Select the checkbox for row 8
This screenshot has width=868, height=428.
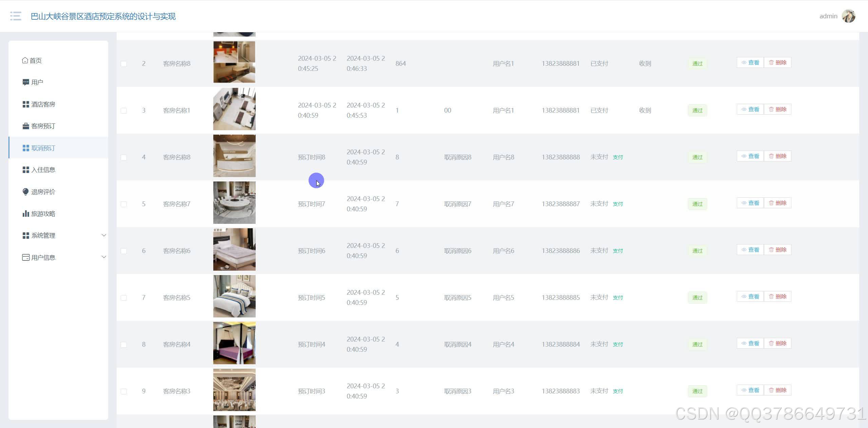click(124, 345)
